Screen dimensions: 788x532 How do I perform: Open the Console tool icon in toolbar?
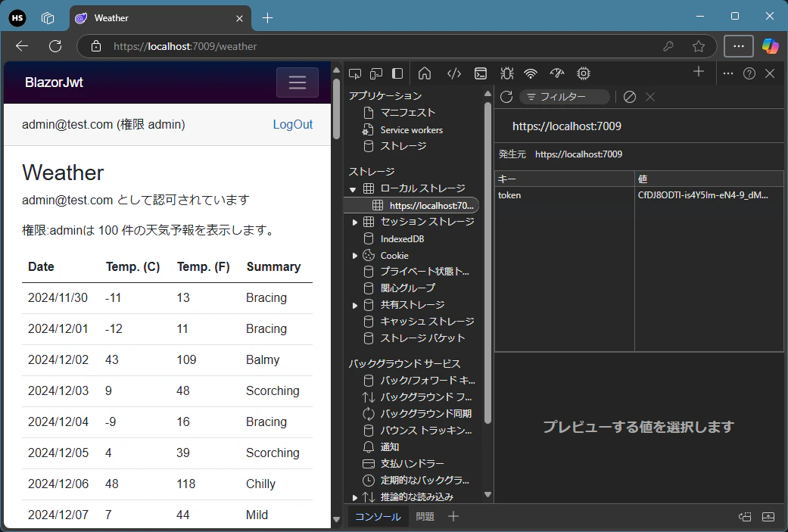[481, 74]
